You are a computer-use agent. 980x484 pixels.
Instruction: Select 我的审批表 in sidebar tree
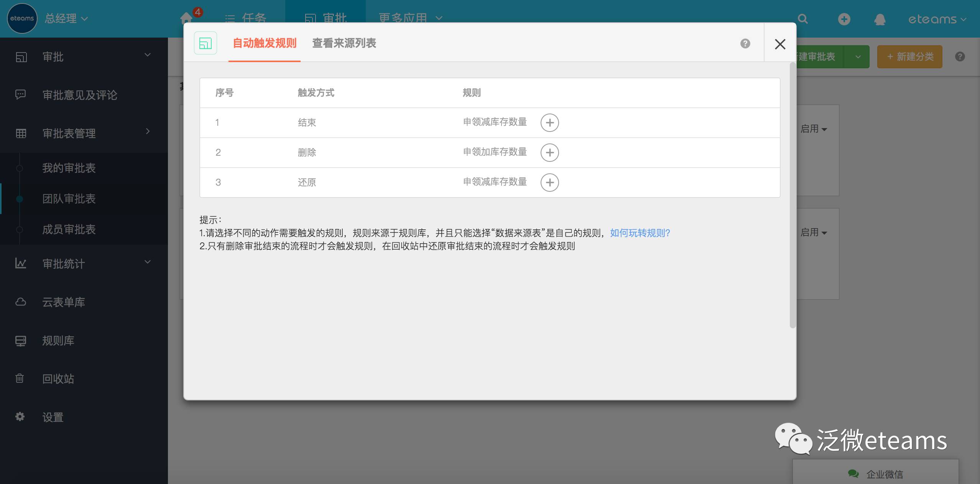tap(69, 168)
